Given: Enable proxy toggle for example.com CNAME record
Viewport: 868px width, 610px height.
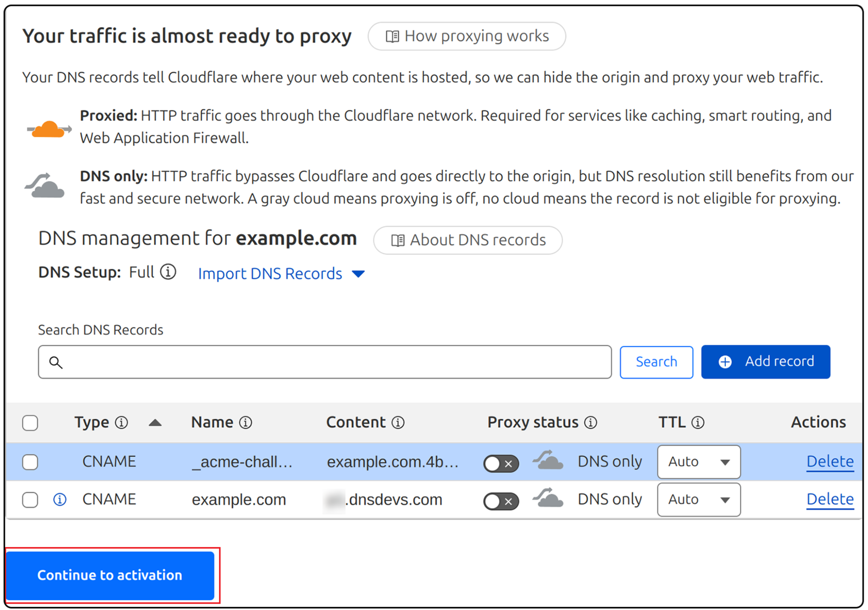Looking at the screenshot, I should coord(501,502).
